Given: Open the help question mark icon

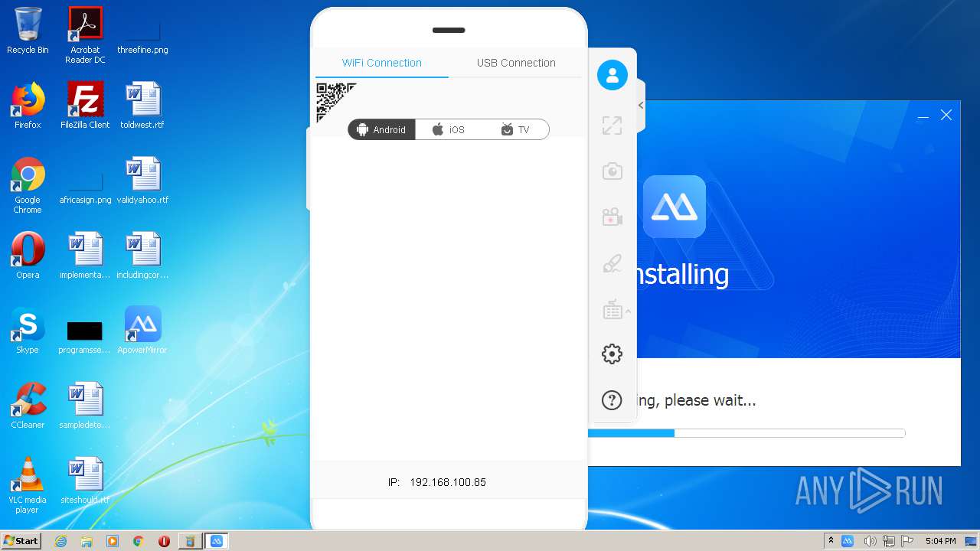Looking at the screenshot, I should click(612, 399).
